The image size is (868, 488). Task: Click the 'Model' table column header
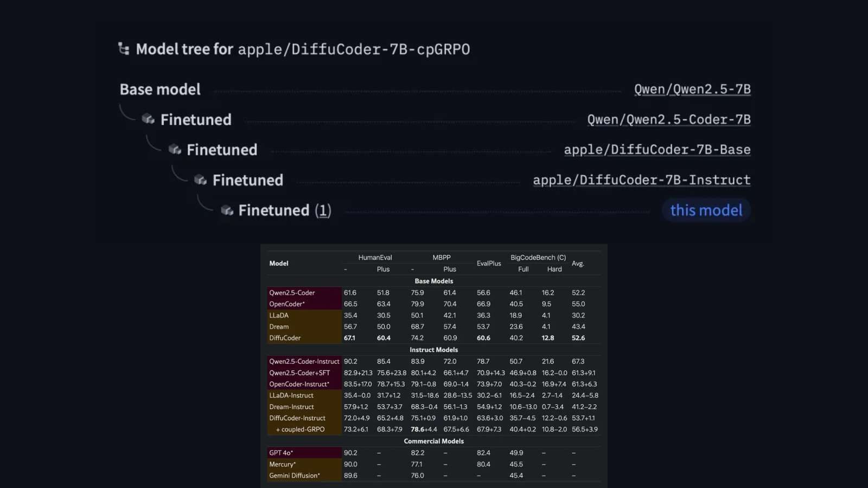click(x=279, y=264)
